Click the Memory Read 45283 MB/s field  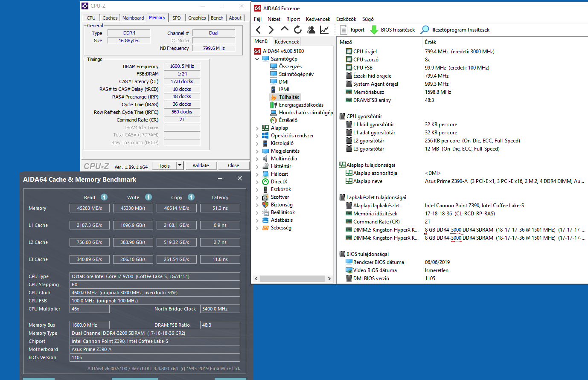click(x=90, y=208)
